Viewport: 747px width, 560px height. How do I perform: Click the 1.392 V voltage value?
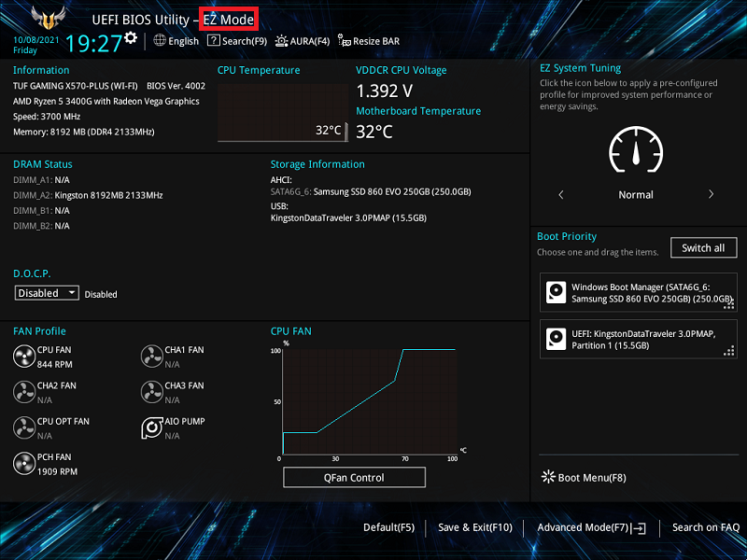click(385, 91)
